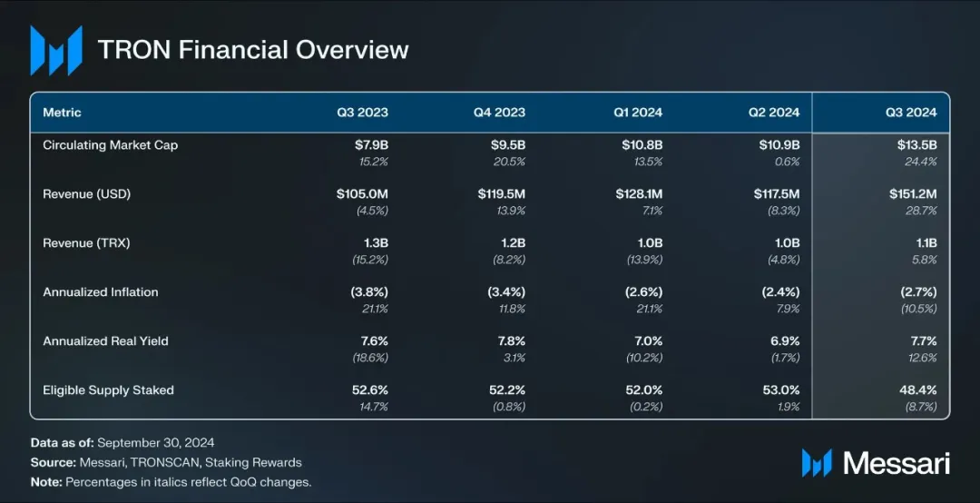Click the '52.0%' supply staked value
The width and height of the screenshot is (980, 503).
[x=643, y=390]
